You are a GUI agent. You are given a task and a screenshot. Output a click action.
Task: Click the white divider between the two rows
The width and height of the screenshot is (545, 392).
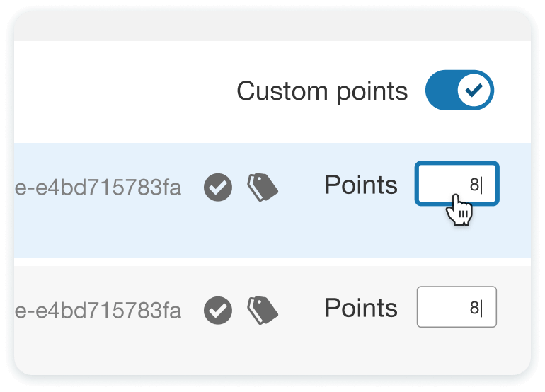[272, 261]
